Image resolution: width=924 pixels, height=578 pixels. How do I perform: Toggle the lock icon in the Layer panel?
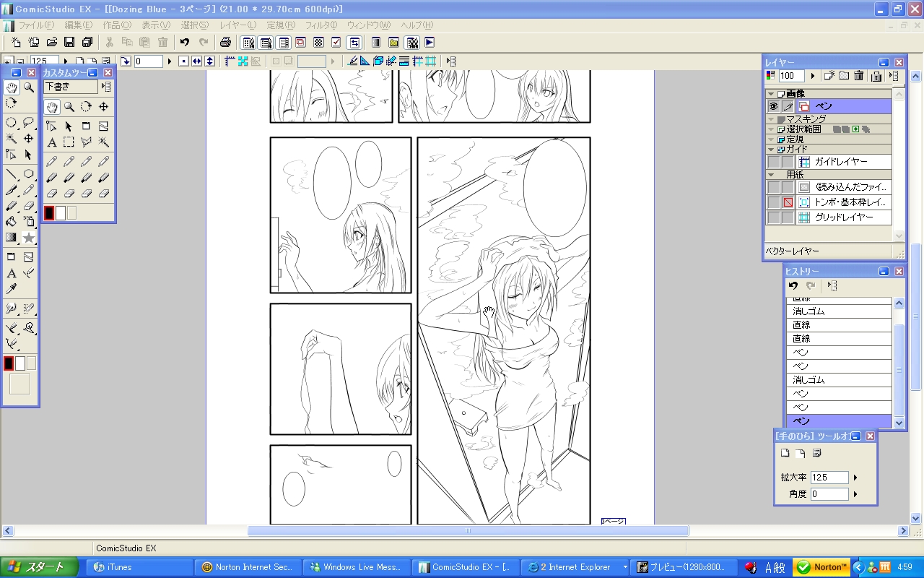[876, 76]
